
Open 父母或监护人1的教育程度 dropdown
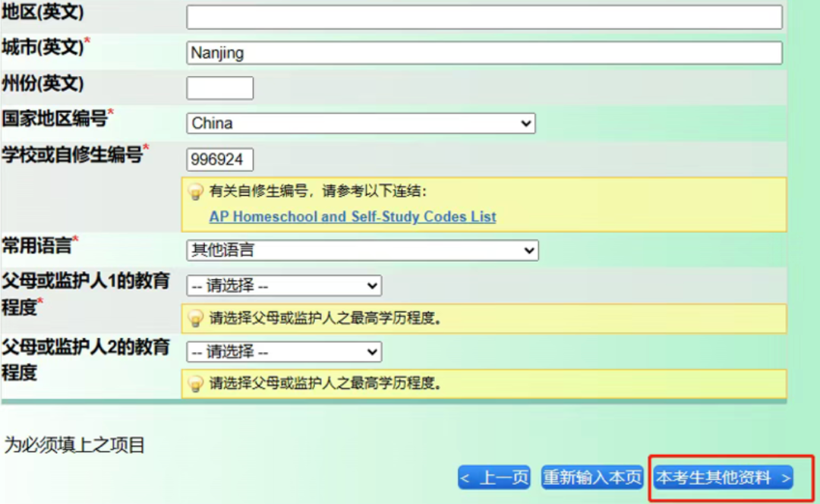coord(284,286)
